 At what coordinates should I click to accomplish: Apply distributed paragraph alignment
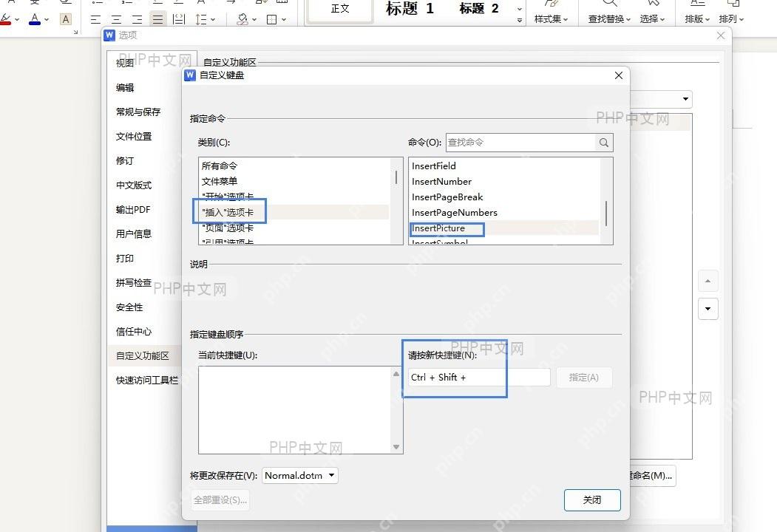[x=178, y=19]
